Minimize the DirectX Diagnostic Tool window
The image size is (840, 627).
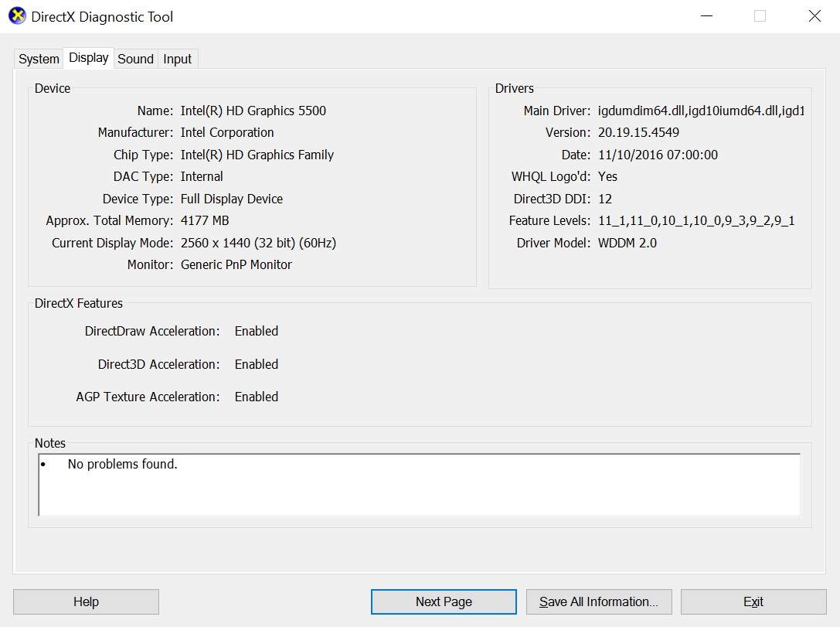tap(706, 16)
